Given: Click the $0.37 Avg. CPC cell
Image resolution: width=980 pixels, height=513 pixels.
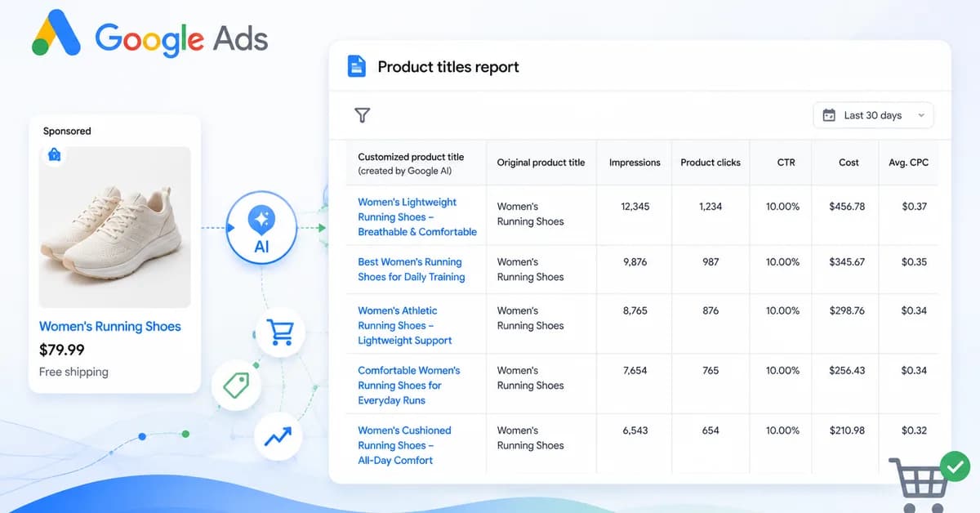Looking at the screenshot, I should pos(914,207).
